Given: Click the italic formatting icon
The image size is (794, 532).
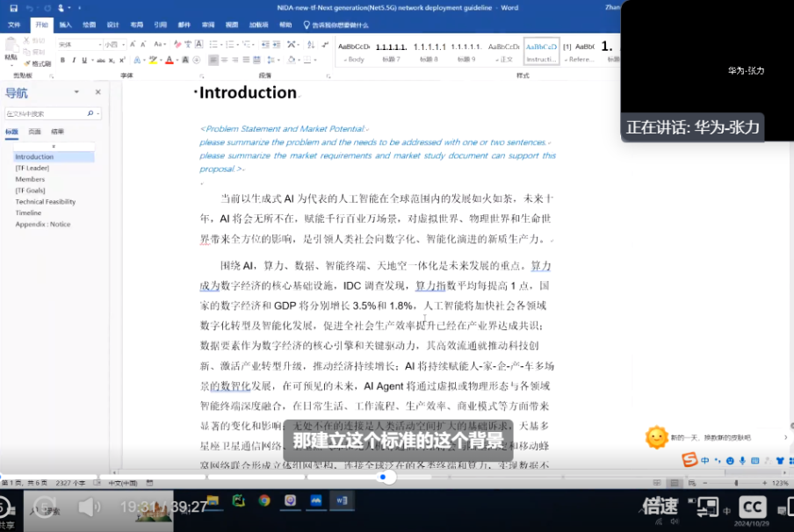Looking at the screenshot, I should click(74, 61).
